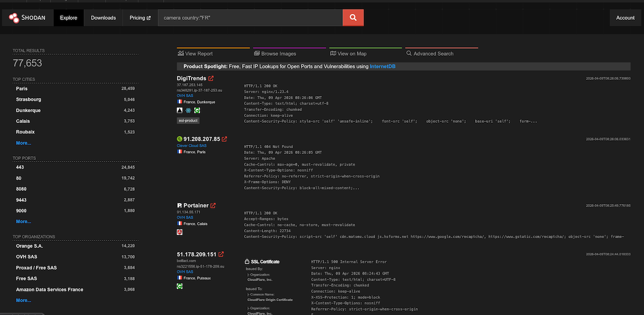Open the Downloads menu item
This screenshot has width=644, height=315.
(103, 18)
